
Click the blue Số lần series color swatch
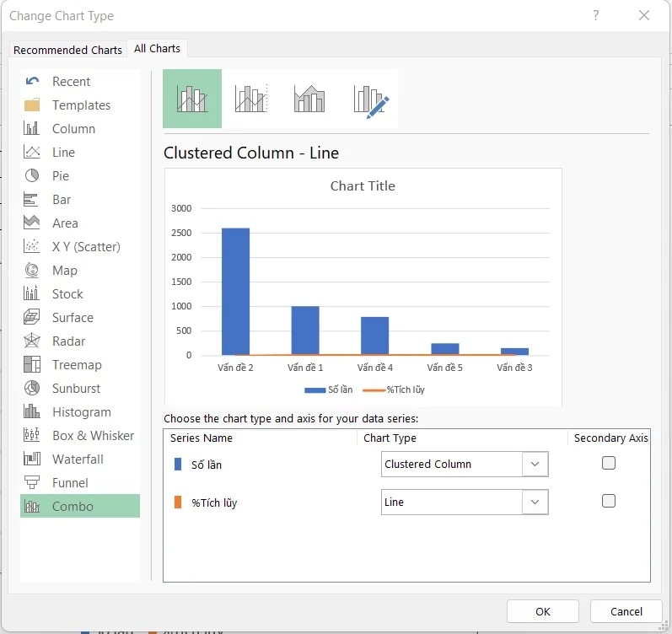(178, 465)
